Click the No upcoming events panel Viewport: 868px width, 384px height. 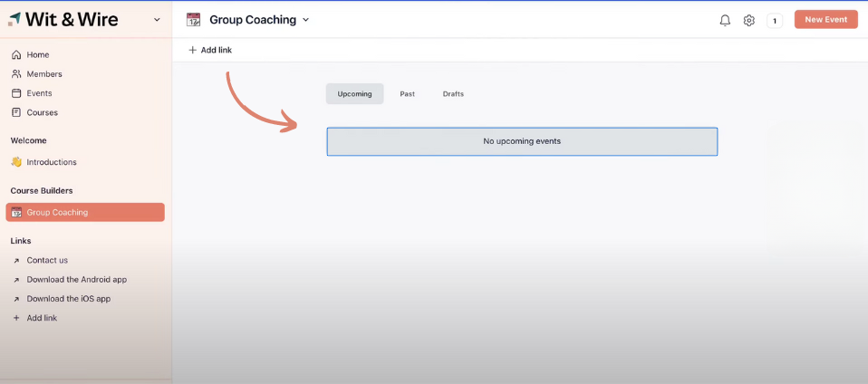click(x=522, y=141)
